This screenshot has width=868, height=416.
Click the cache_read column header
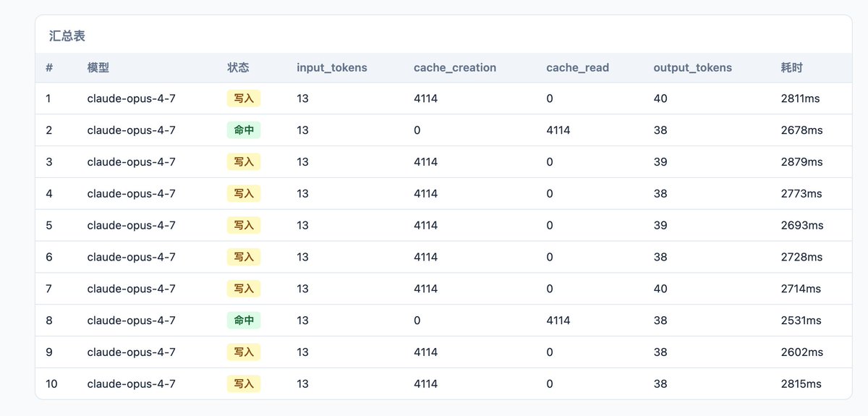pyautogui.click(x=578, y=67)
